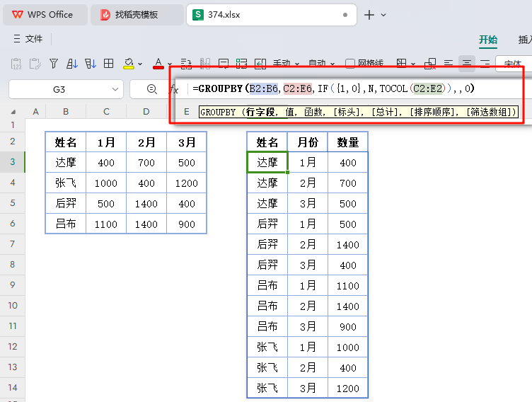This screenshot has width=532, height=402.
Task: Click the select-all corner triangle
Action: click(x=13, y=111)
